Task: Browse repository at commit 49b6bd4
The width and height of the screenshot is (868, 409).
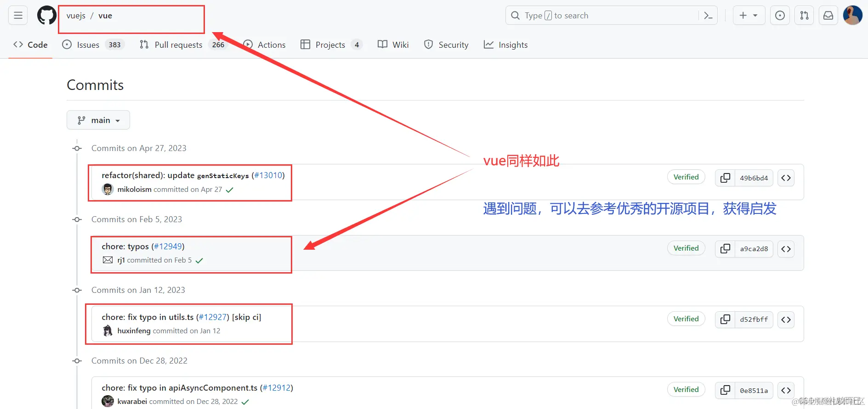Action: click(786, 178)
